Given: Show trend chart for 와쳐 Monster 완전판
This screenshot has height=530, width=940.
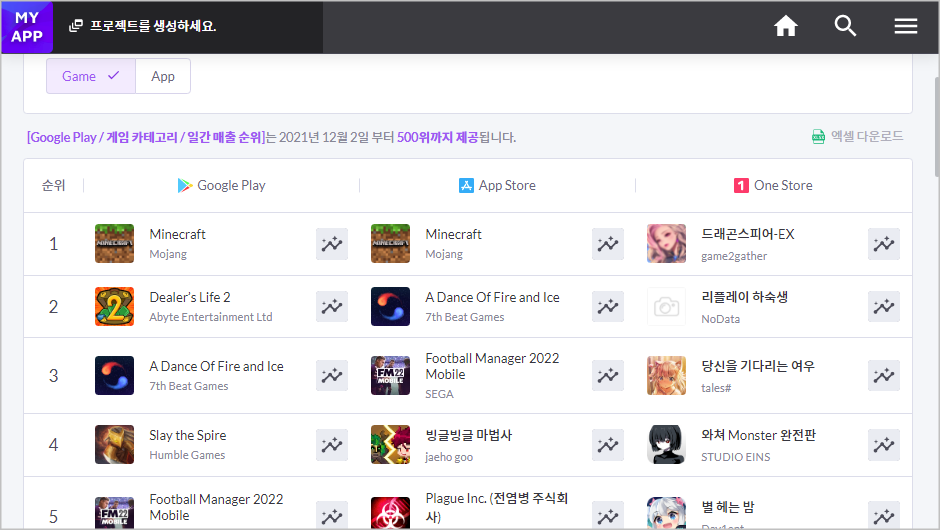Looking at the screenshot, I should [x=884, y=445].
